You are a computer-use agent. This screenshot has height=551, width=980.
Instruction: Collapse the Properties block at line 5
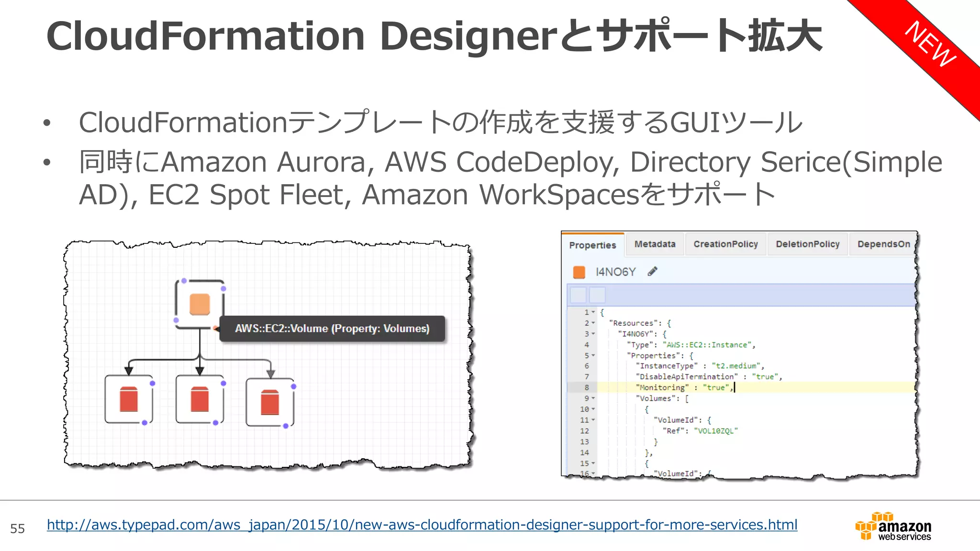coord(593,355)
